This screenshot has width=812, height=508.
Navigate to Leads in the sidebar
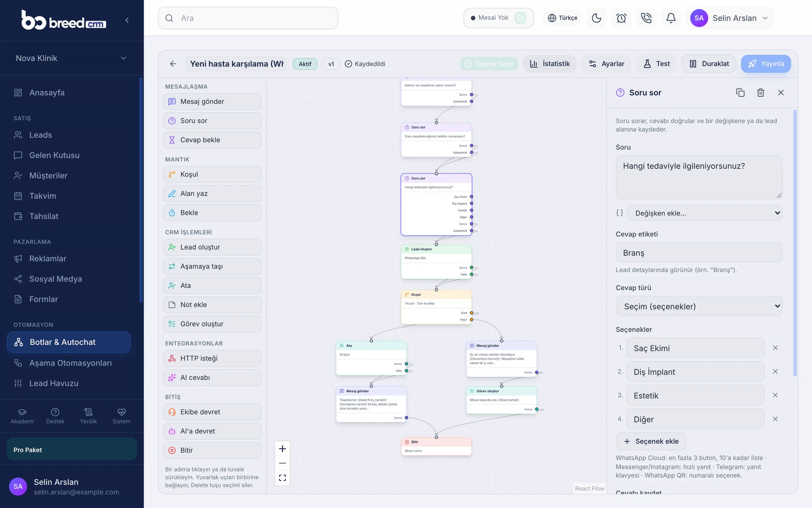click(x=69, y=135)
